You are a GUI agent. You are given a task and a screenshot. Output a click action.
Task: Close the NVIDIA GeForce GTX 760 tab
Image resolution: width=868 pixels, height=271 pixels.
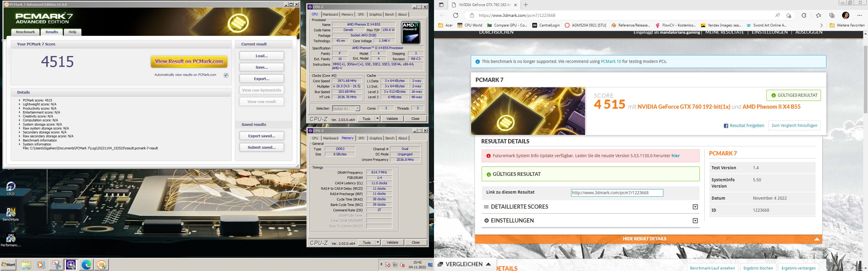515,5
